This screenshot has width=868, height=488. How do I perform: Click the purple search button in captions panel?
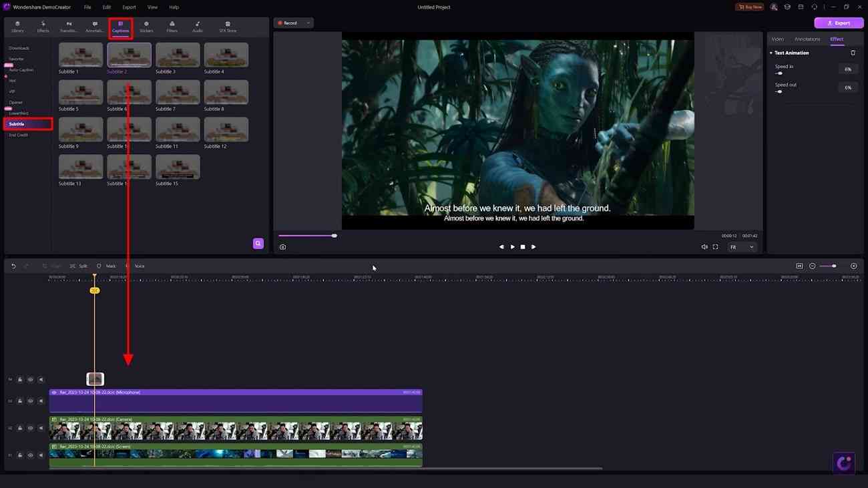[x=258, y=244]
